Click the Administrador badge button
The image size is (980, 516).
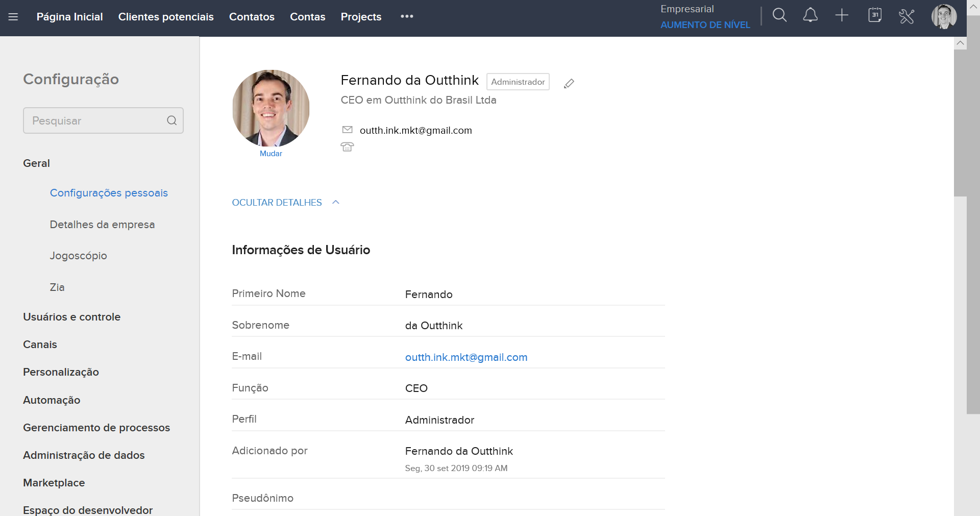point(518,82)
